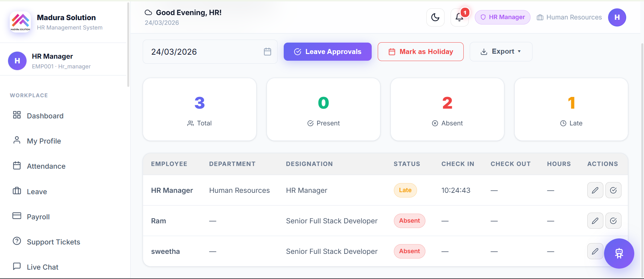
Task: Open the chatbot assistant floating button
Action: [619, 253]
